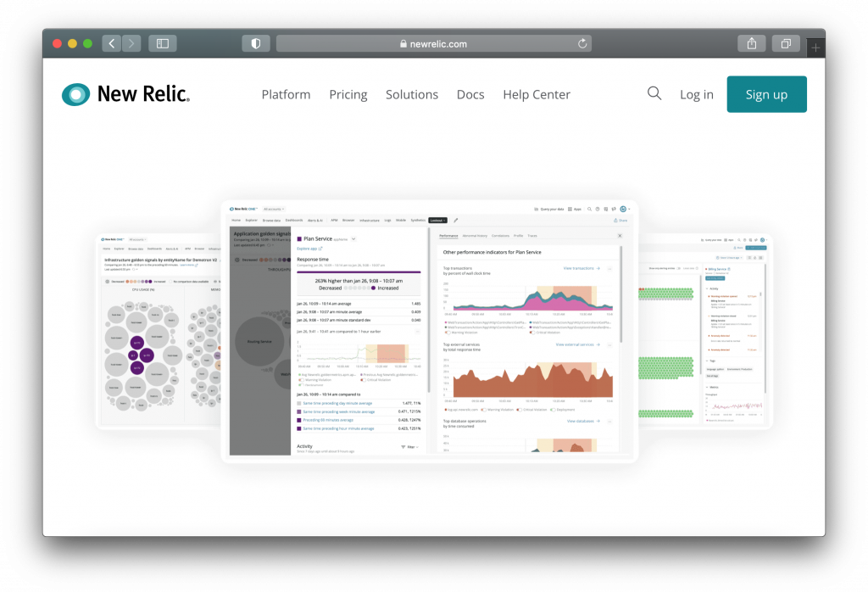
Task: Click the dashboard header search icon
Action: click(590, 210)
